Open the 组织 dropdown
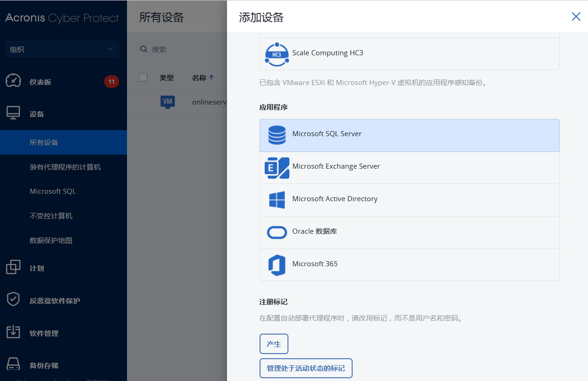Viewport: 588px width, 381px height. pos(62,49)
